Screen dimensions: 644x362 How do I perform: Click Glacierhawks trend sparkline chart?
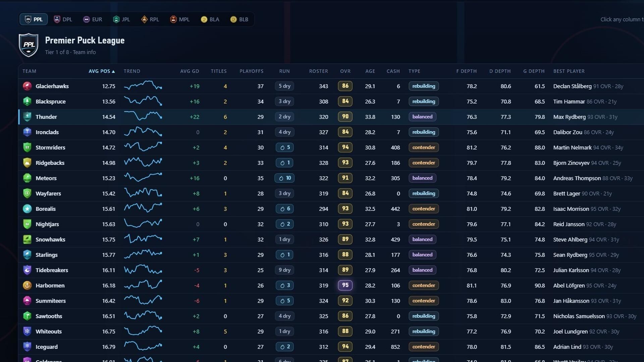[x=143, y=85]
